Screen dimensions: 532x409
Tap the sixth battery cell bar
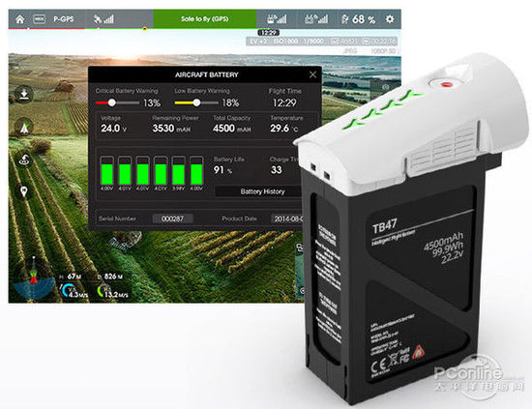coord(196,170)
